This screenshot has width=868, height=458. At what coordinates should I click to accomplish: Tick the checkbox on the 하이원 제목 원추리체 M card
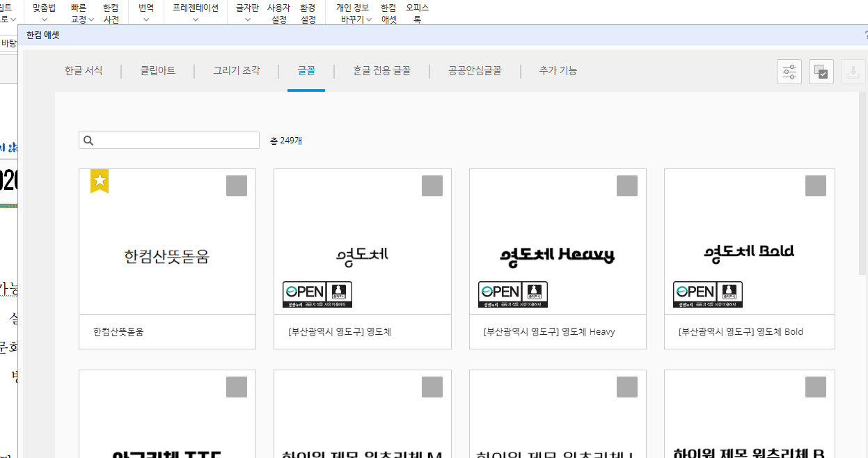[x=432, y=387]
